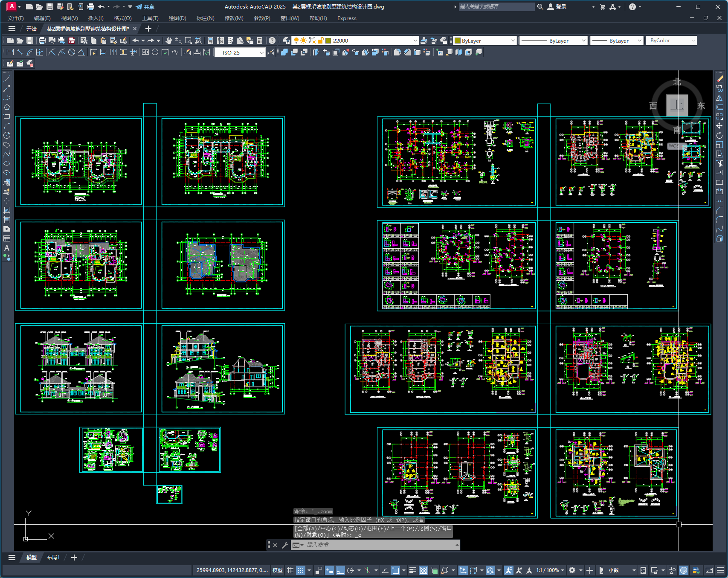This screenshot has height=578, width=728.
Task: Open the 绘图(D) menu
Action: pyautogui.click(x=177, y=18)
